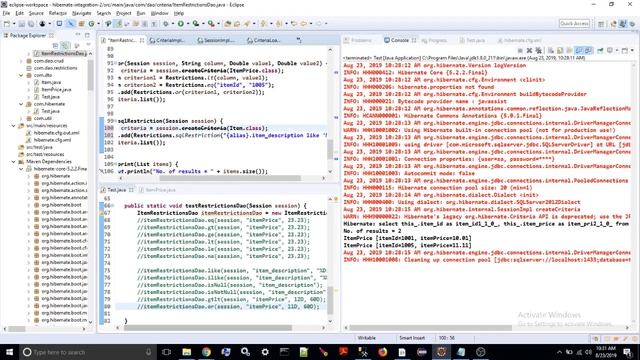Screen dimensions: 640x360
Task: Open the Progress view tab
Action: [x=434, y=40]
